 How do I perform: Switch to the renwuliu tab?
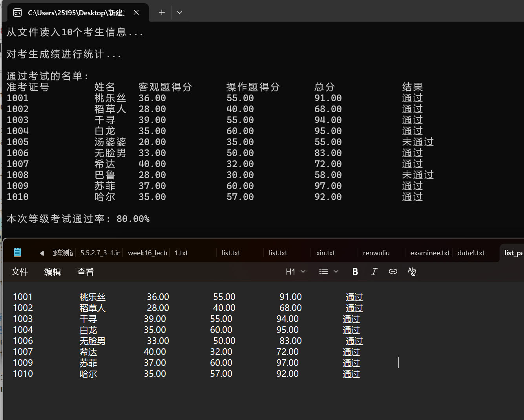point(376,253)
